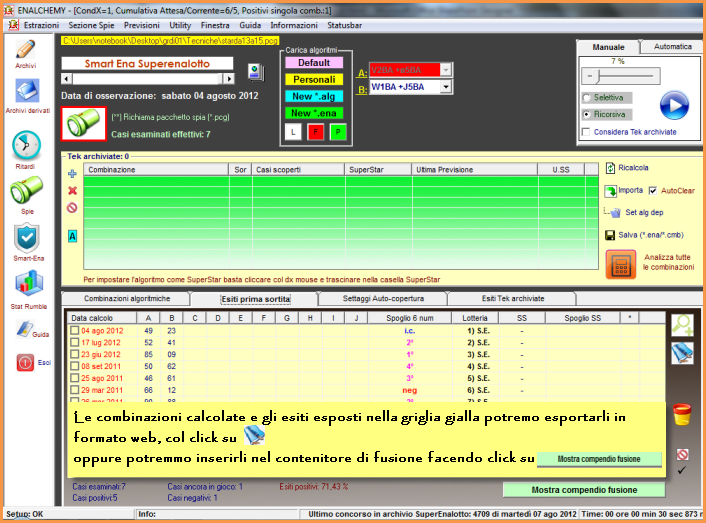Image resolution: width=706 pixels, height=523 pixels.
Task: Open the Archivi pencil icon
Action: click(26, 49)
